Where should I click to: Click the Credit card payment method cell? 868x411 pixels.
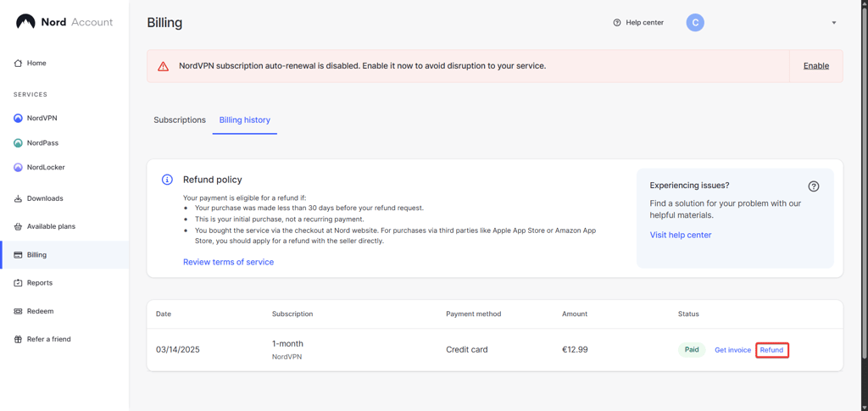coord(467,350)
